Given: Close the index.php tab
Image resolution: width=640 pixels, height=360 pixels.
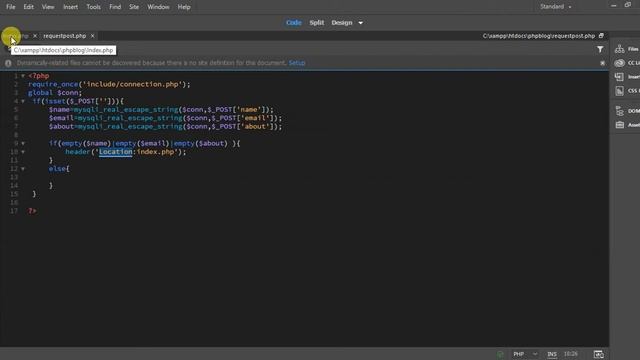Looking at the screenshot, I should pos(35,36).
